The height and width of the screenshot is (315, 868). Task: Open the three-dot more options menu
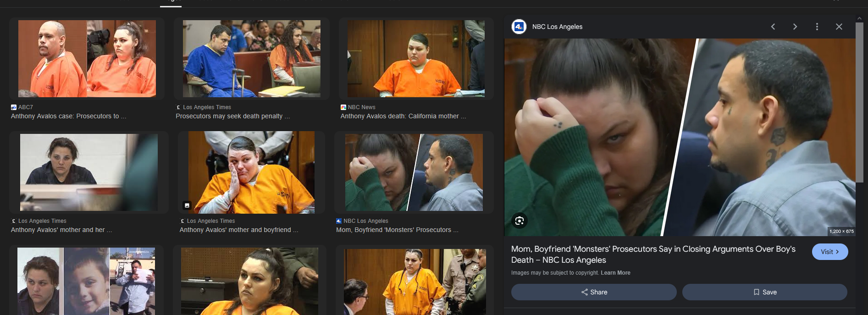pyautogui.click(x=817, y=27)
